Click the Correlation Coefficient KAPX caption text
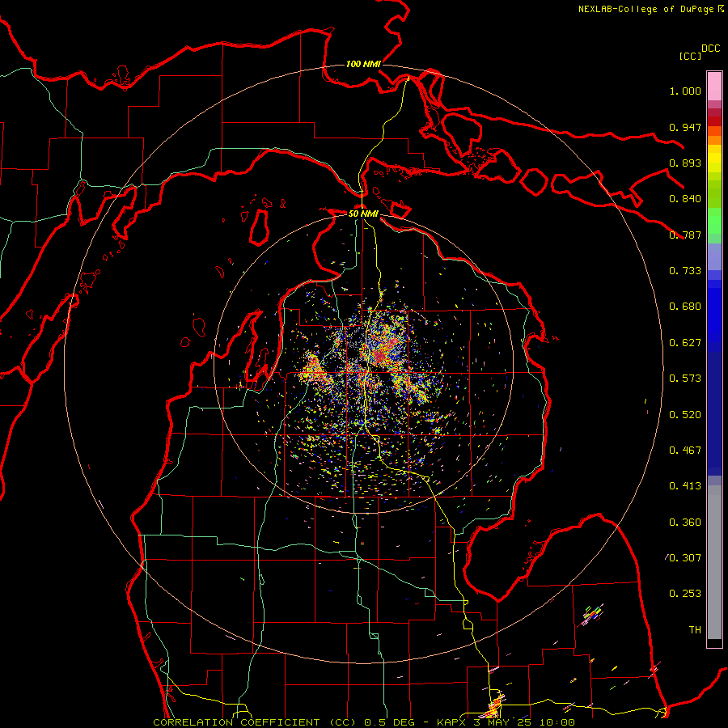The image size is (728, 728). click(364, 722)
